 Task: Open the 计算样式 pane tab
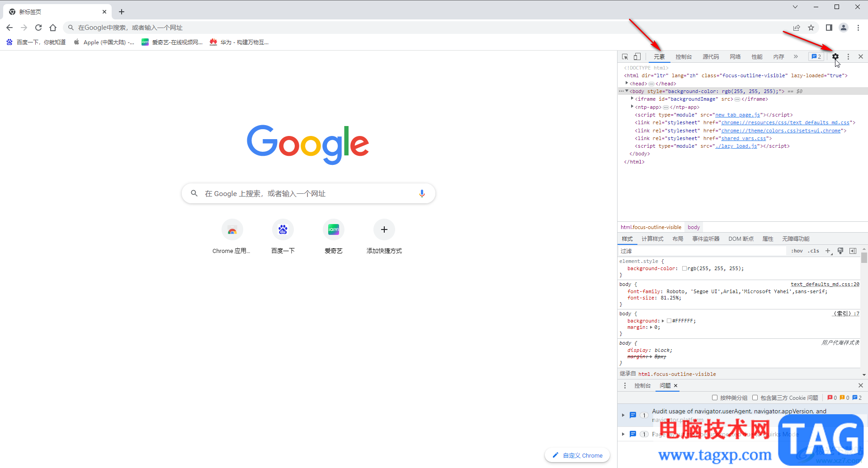click(x=652, y=239)
